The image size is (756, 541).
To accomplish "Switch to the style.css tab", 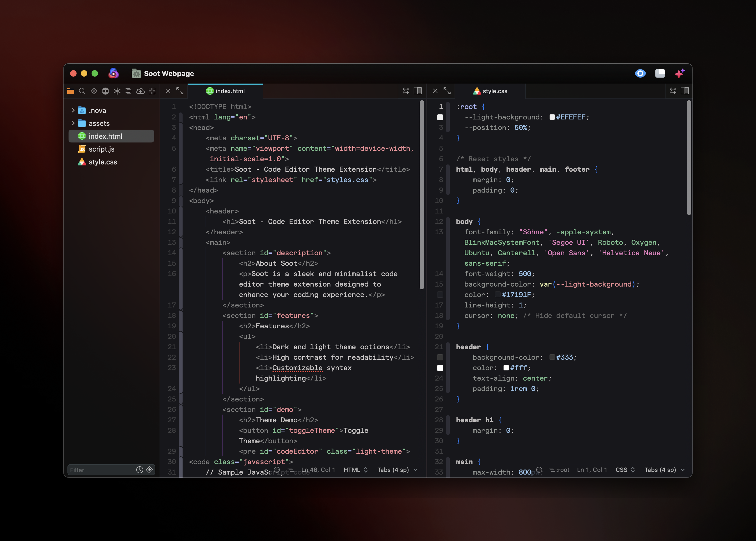I will pos(490,91).
